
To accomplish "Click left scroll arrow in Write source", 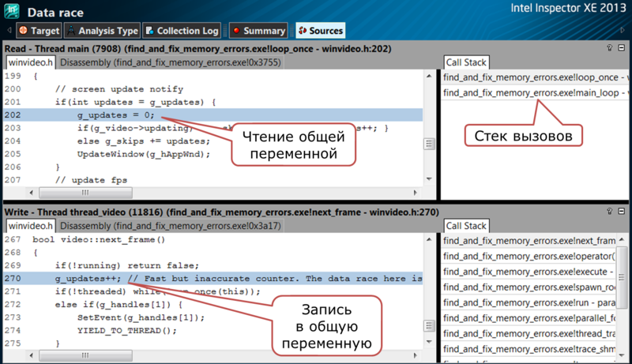I will point(32,355).
